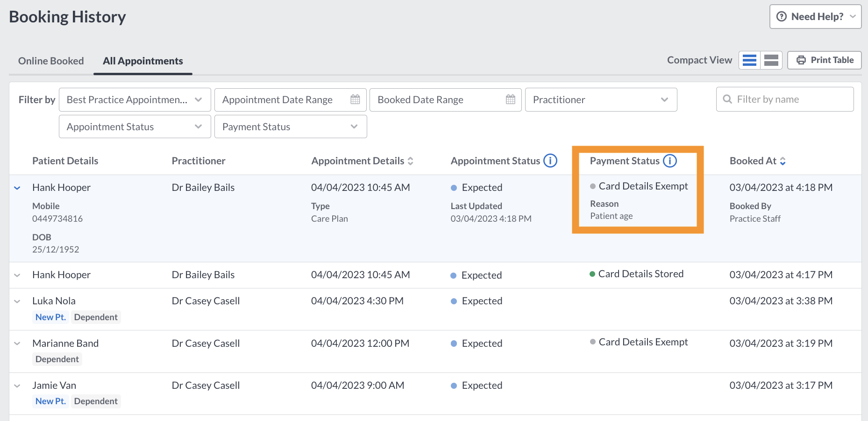Switch to expanded row view icon

771,60
